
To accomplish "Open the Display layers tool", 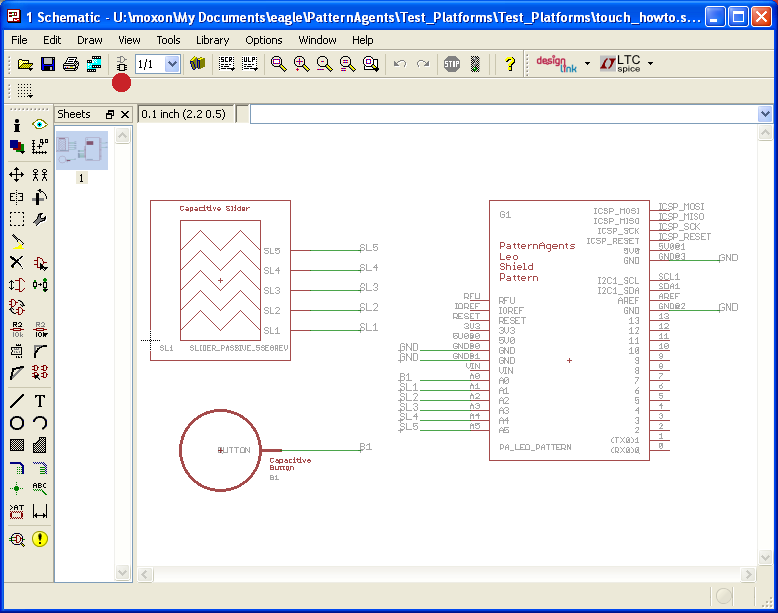I will coord(17,146).
